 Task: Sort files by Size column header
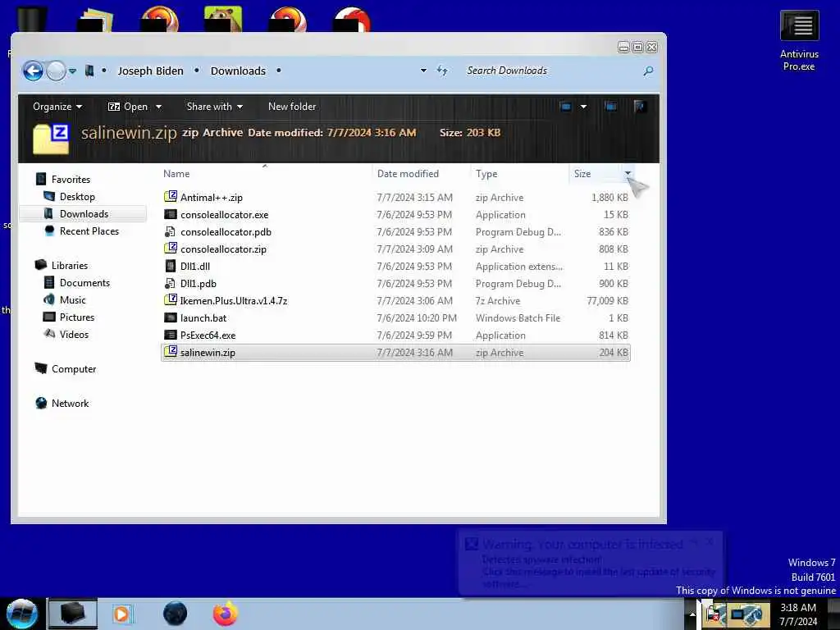[x=582, y=174]
